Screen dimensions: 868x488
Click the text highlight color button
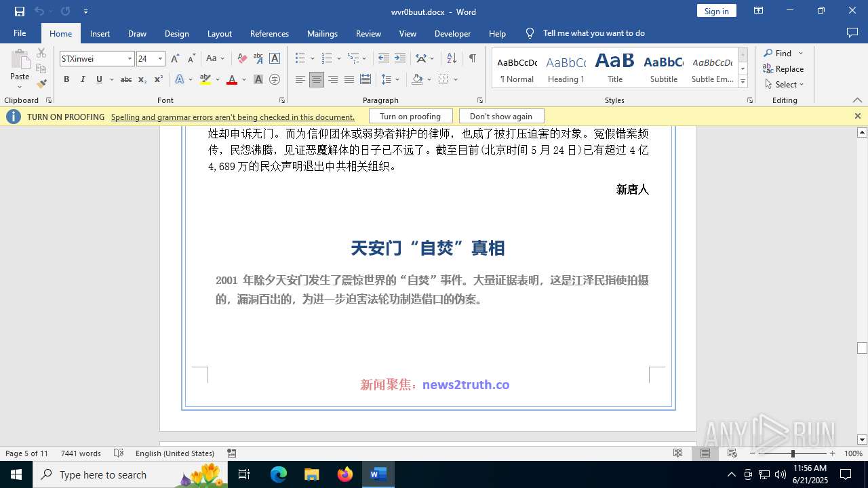[x=205, y=79]
